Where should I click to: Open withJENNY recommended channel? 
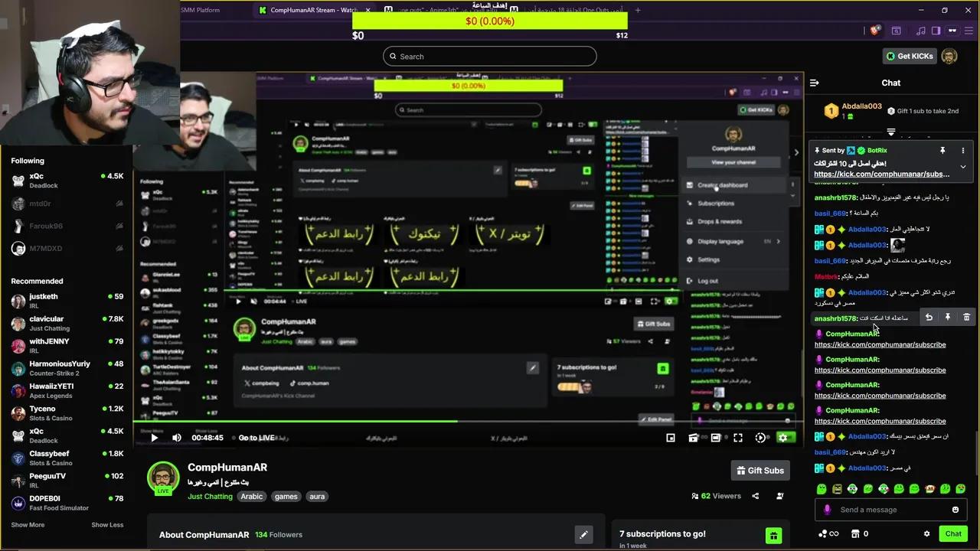point(67,346)
